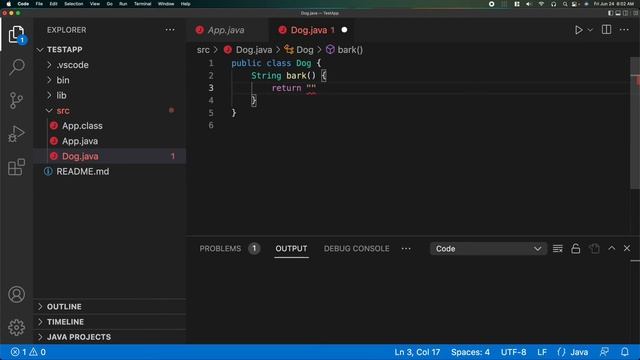Image resolution: width=640 pixels, height=360 pixels.
Task: Open the Extensions view
Action: pyautogui.click(x=16, y=167)
